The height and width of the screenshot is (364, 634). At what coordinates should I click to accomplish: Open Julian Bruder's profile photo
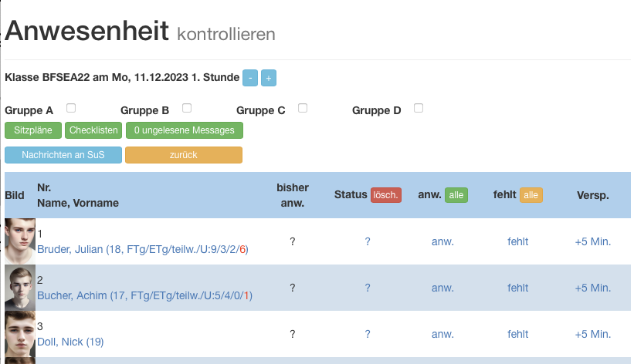pyautogui.click(x=20, y=241)
